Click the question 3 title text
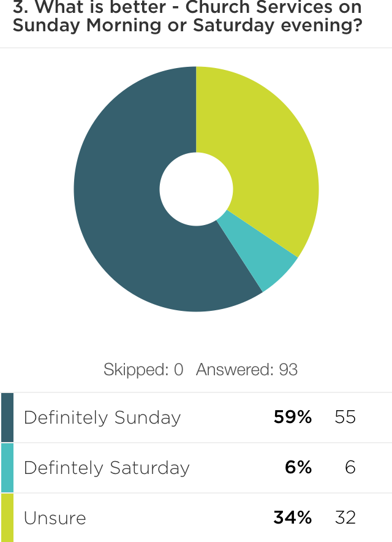Screen dimensions: 392x542 click(187, 9)
